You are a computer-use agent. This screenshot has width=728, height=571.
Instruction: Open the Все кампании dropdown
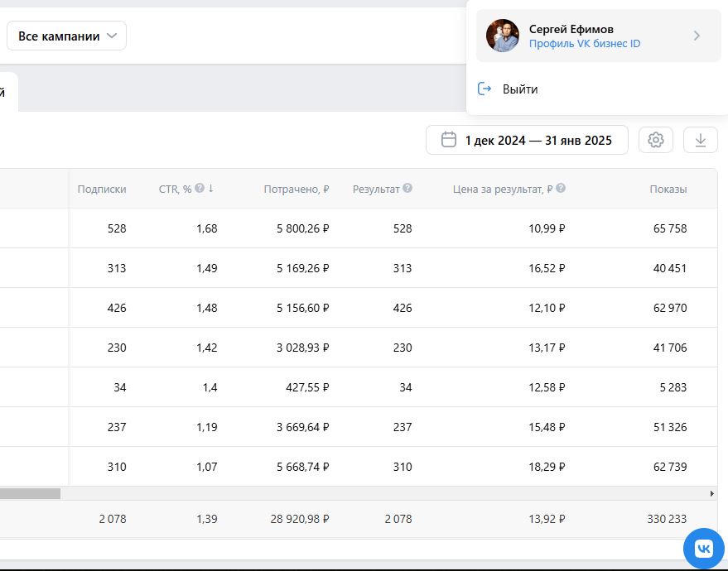tap(66, 36)
